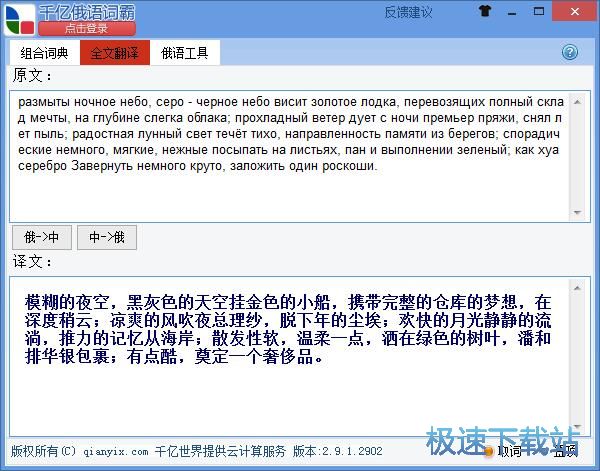Open 反馈建议 feedback link

tap(408, 12)
